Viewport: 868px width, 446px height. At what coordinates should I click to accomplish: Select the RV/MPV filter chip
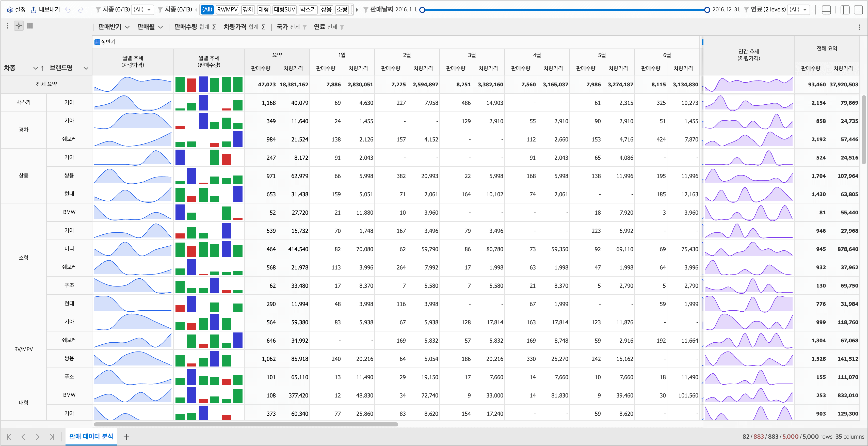pos(227,9)
